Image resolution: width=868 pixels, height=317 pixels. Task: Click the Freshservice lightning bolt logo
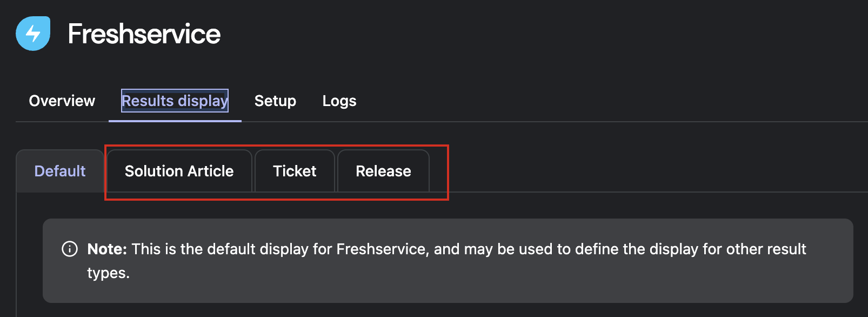tap(33, 34)
